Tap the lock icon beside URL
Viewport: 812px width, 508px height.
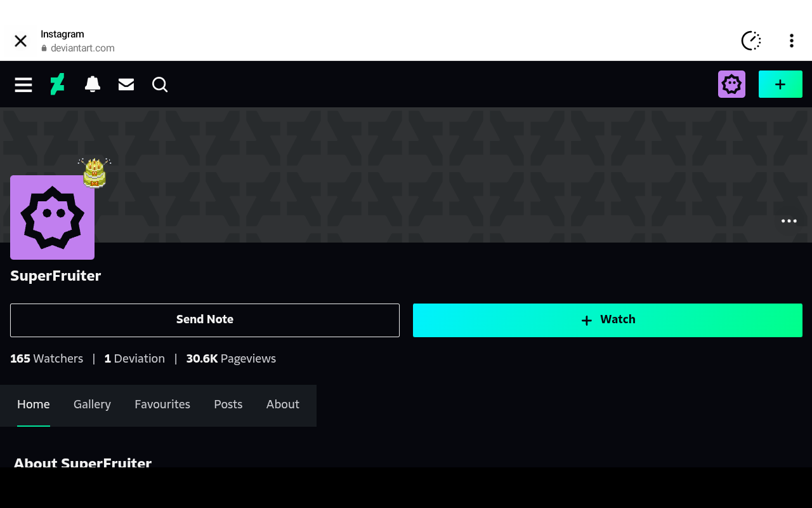click(44, 48)
